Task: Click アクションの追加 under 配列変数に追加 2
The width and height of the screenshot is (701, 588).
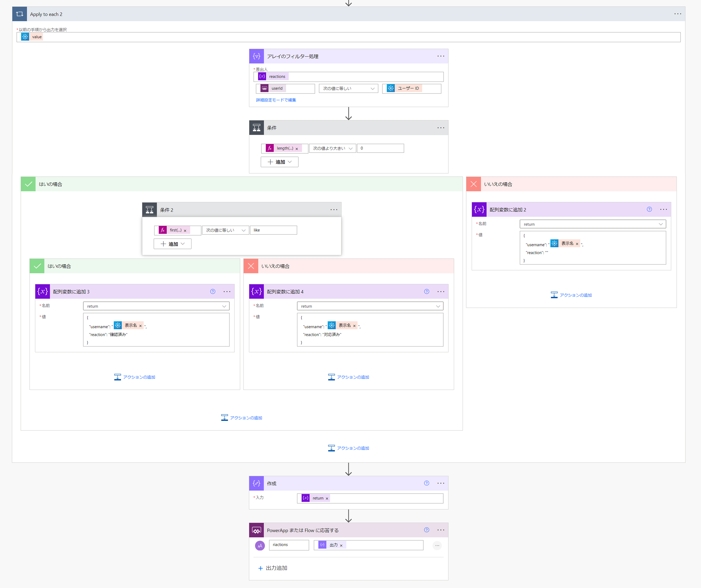Action: click(571, 295)
